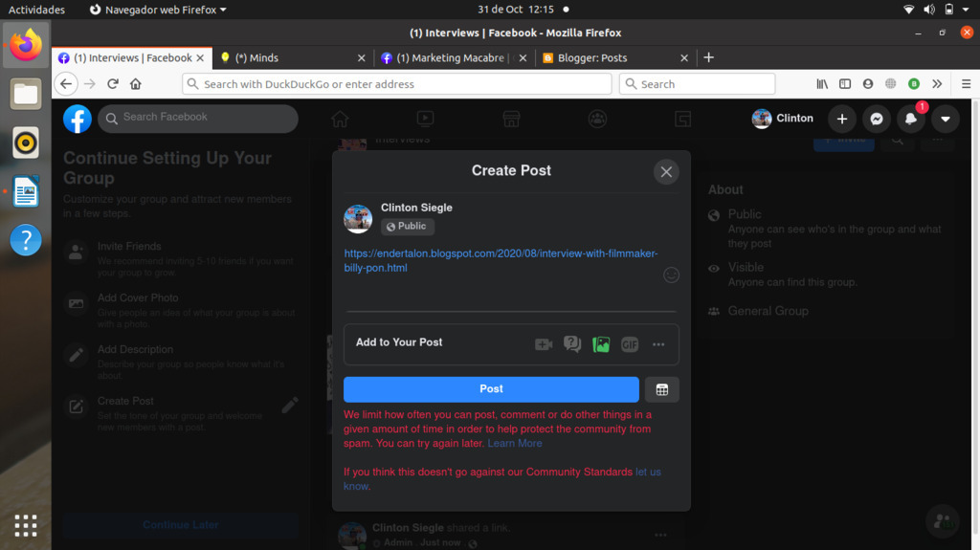
Task: Open the Firefox hamburger menu
Action: (966, 84)
